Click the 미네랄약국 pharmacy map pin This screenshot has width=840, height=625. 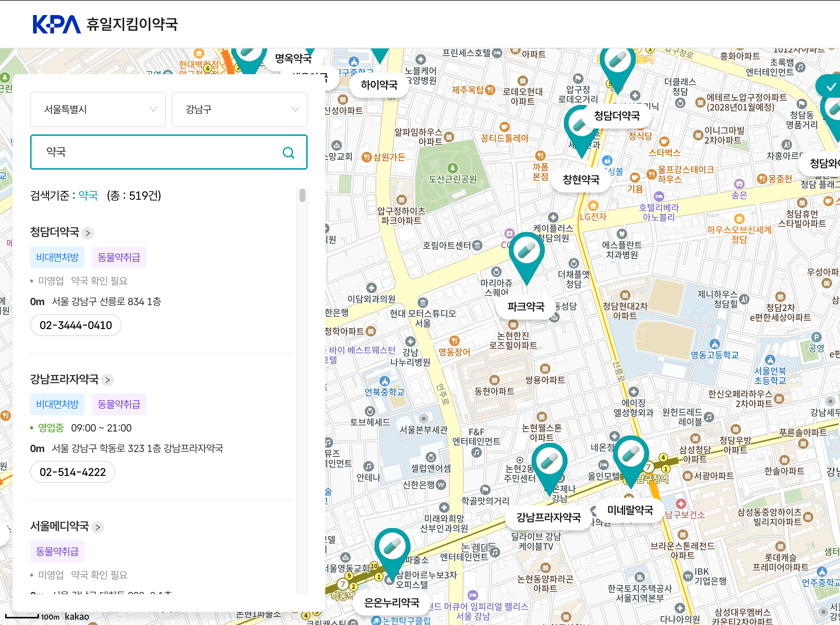(630, 455)
